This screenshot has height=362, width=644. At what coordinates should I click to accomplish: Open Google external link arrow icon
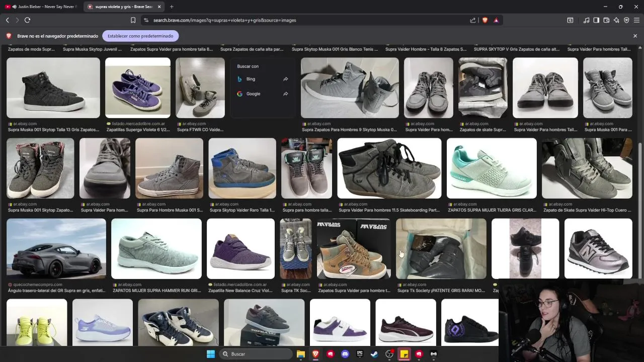tap(285, 94)
